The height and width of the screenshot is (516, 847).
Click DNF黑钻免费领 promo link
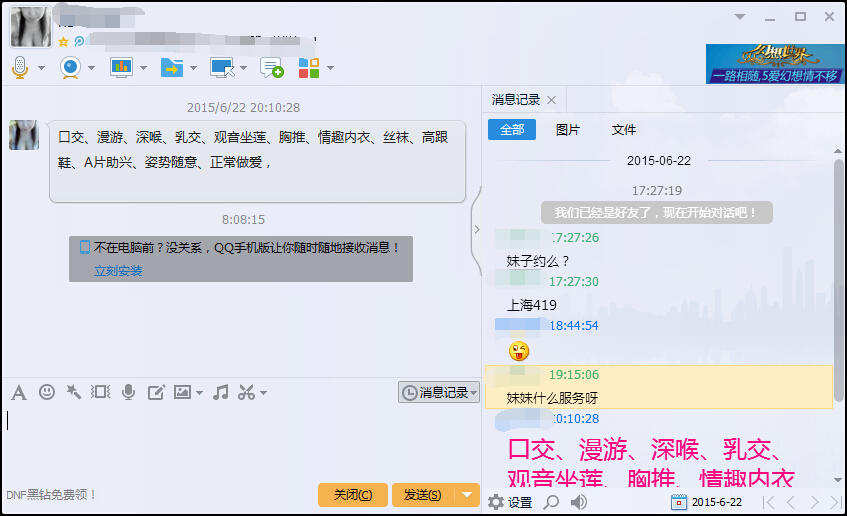tap(51, 494)
